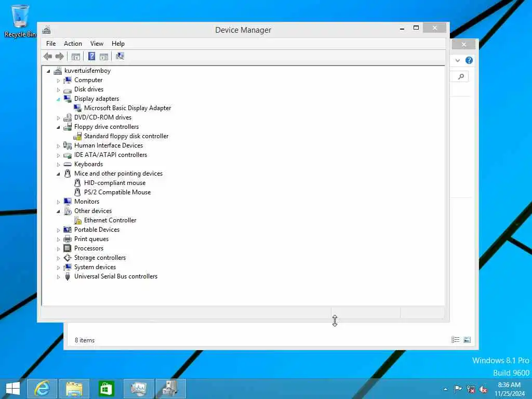The height and width of the screenshot is (399, 532).
Task: Expand the Disk drives category
Action: [58, 90]
